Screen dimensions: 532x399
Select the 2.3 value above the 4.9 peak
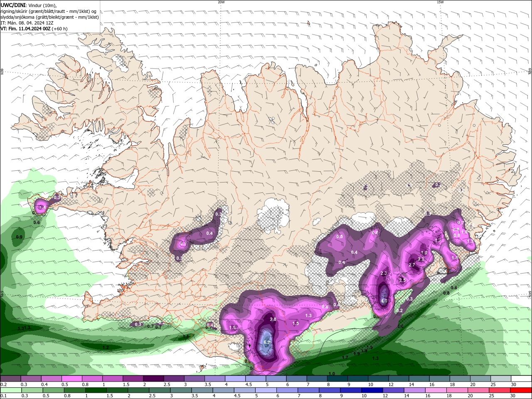point(384,273)
